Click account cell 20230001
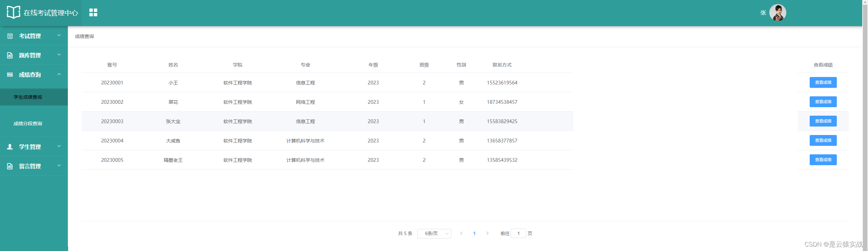The image size is (868, 251). coord(112,83)
